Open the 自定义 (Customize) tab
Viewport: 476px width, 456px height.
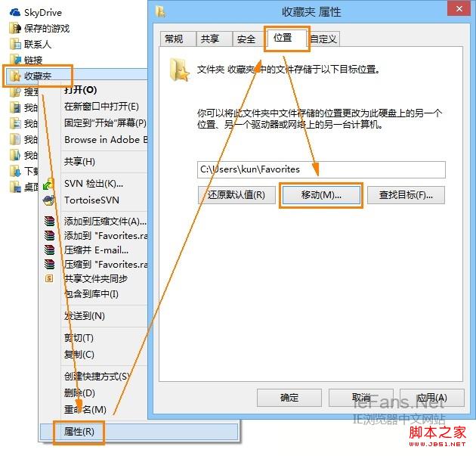(324, 39)
